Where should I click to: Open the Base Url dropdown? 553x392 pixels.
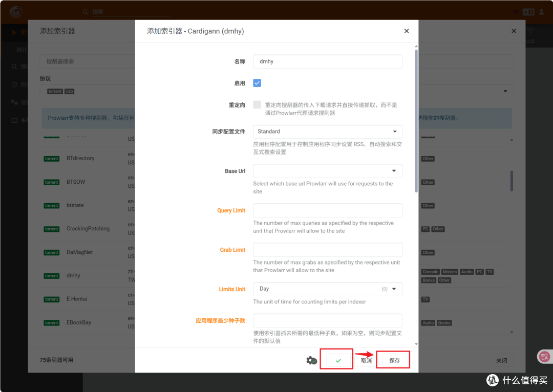327,171
